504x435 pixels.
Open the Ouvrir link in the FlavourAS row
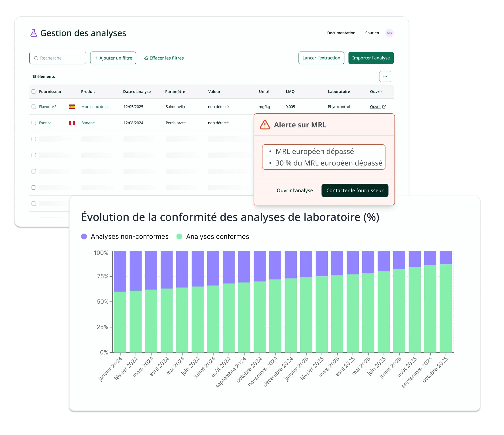[x=375, y=107]
